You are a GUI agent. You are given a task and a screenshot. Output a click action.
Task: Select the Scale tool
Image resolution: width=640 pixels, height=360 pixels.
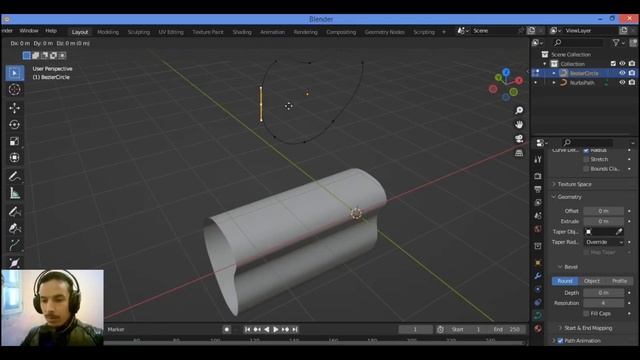[15, 141]
